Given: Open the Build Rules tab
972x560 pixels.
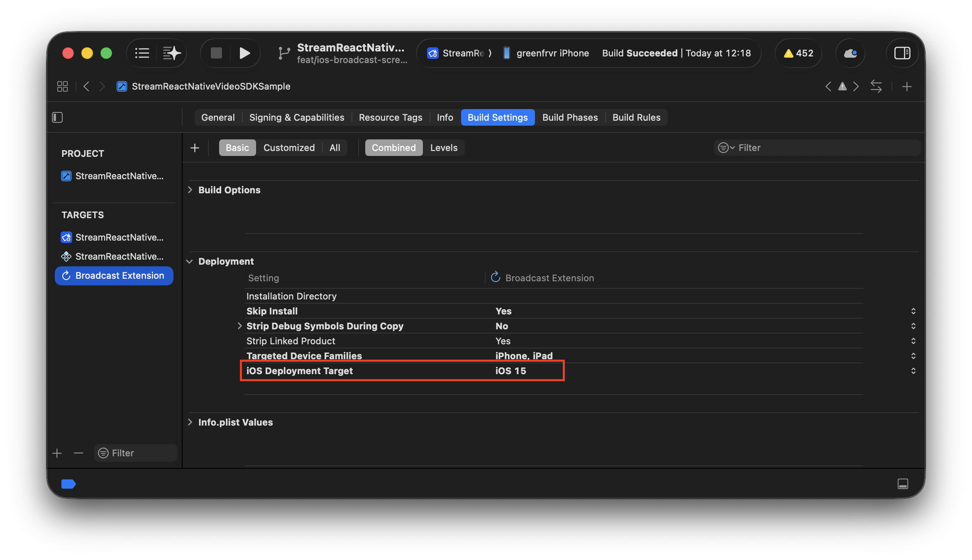Looking at the screenshot, I should (636, 117).
